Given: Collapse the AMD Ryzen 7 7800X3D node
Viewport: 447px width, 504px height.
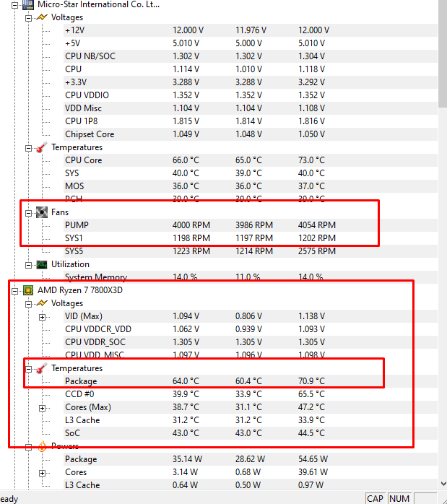Looking at the screenshot, I should [14, 291].
